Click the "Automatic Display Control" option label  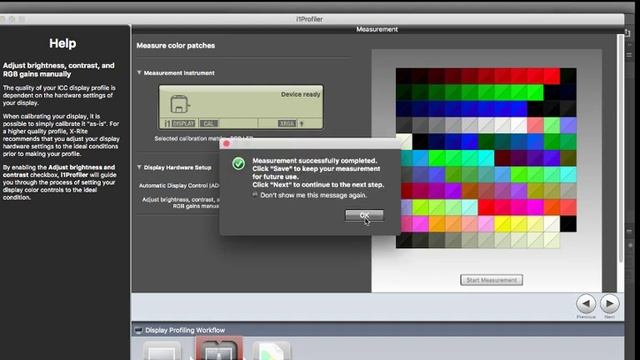click(179, 185)
